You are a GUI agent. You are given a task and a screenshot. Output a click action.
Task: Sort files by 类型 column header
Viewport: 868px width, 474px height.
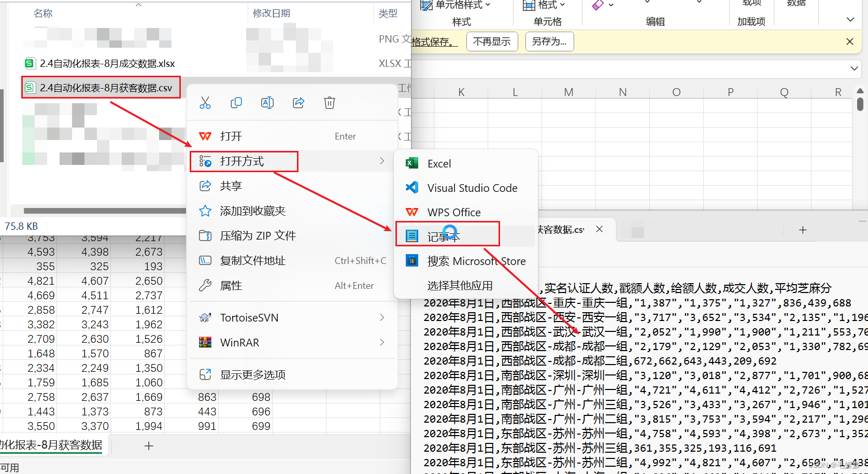[388, 13]
